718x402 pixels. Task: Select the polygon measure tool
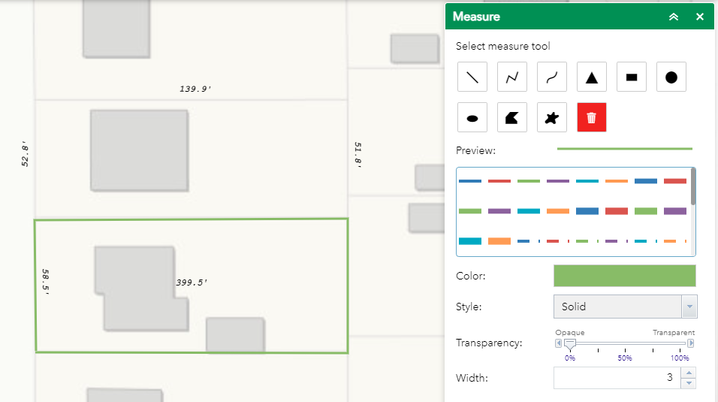click(x=512, y=117)
